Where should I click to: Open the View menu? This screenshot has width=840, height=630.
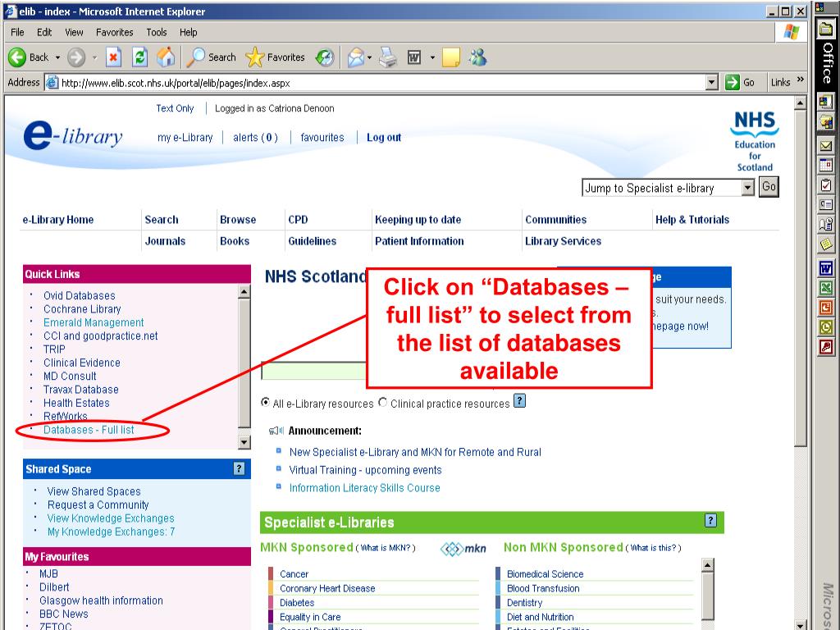(74, 32)
